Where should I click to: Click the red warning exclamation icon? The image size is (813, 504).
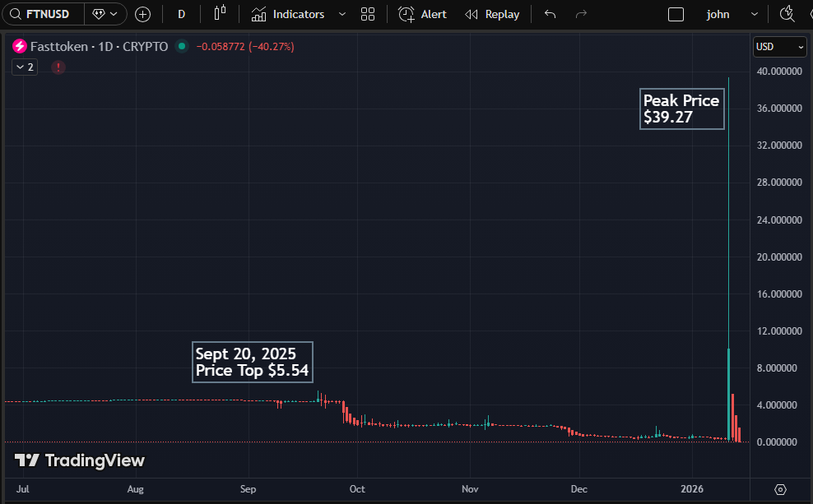pos(58,67)
